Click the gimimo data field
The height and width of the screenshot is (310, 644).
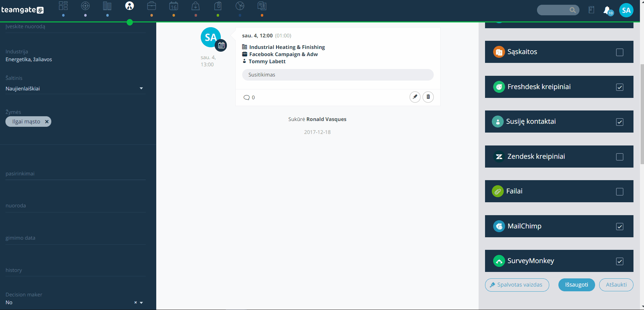click(x=75, y=238)
